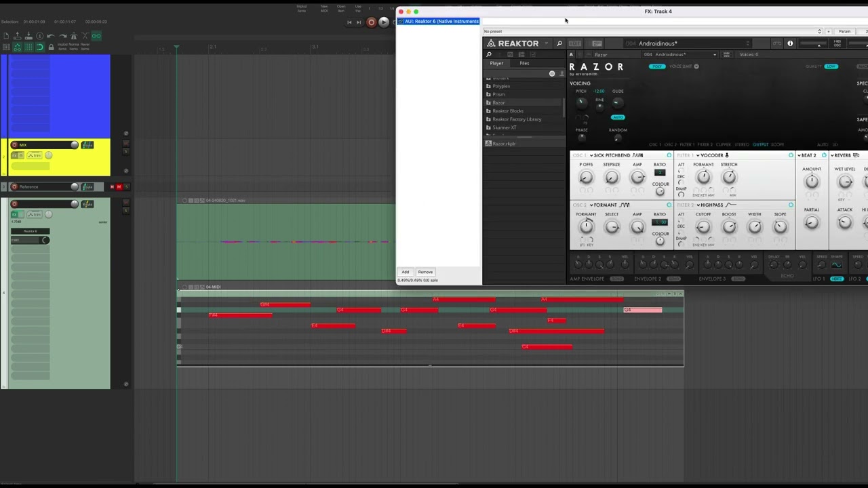Click the Voicing PITCH knob in Razor
The height and width of the screenshot is (488, 868).
(581, 102)
